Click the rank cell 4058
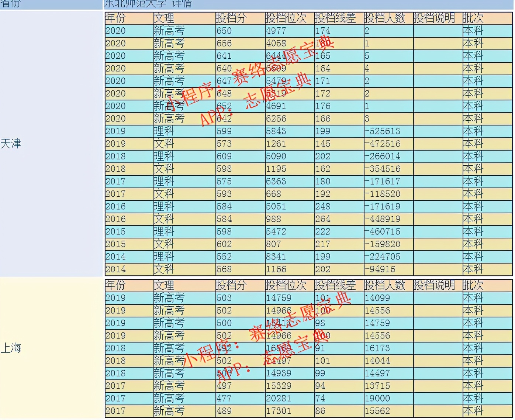The width and height of the screenshot is (515, 420). (x=290, y=43)
